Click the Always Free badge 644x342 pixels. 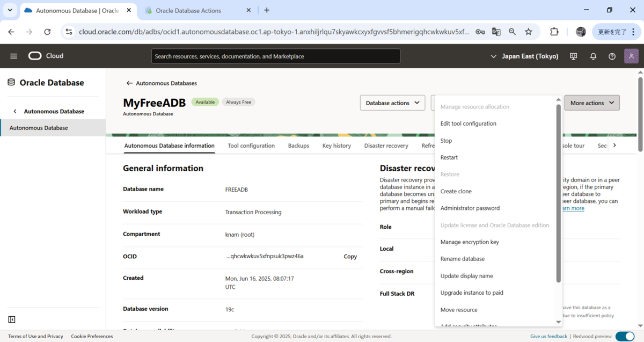pos(238,102)
